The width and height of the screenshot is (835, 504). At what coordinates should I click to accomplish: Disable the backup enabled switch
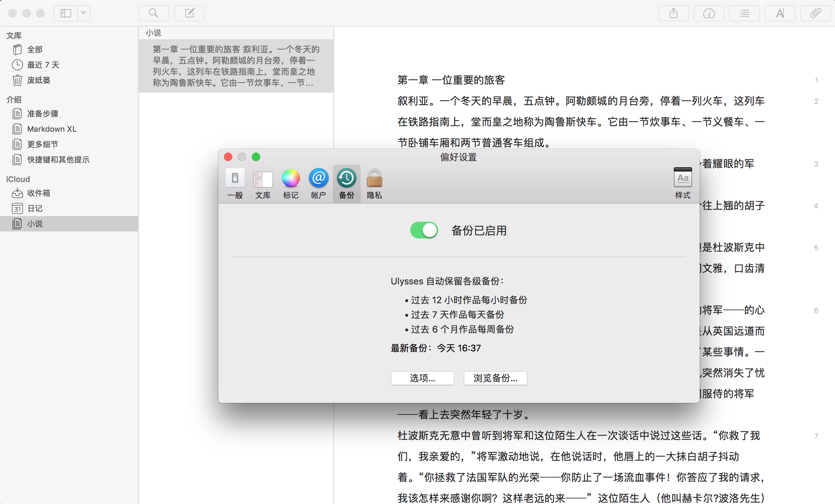pos(424,230)
